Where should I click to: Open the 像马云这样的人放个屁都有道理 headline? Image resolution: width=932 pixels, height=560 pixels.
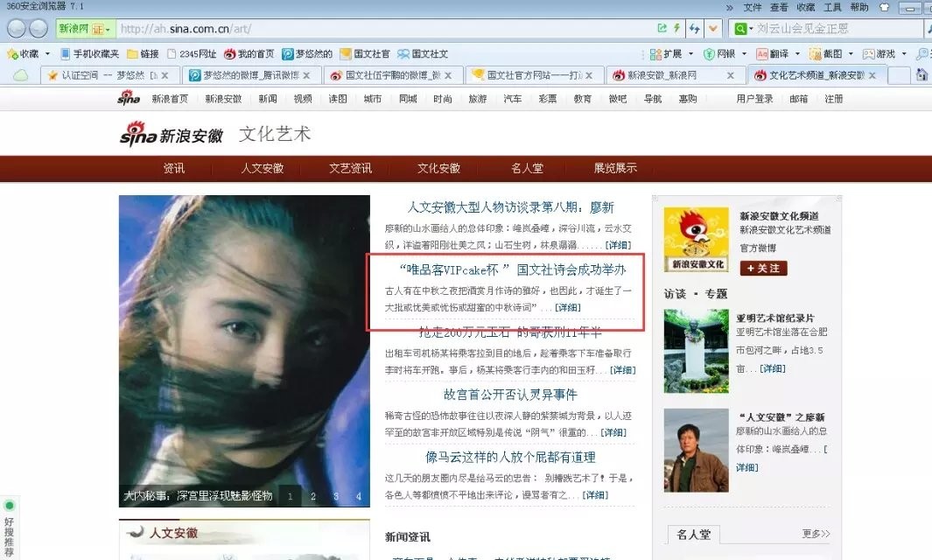click(x=510, y=457)
